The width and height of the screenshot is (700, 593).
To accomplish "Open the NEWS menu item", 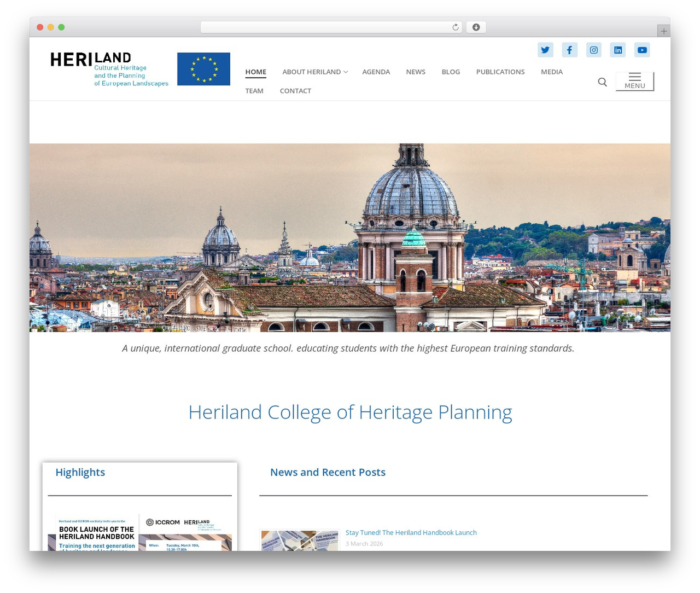I will pos(416,72).
